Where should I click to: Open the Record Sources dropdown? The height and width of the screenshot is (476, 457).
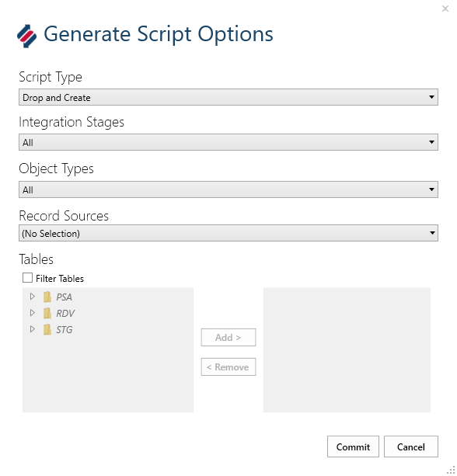(x=228, y=233)
